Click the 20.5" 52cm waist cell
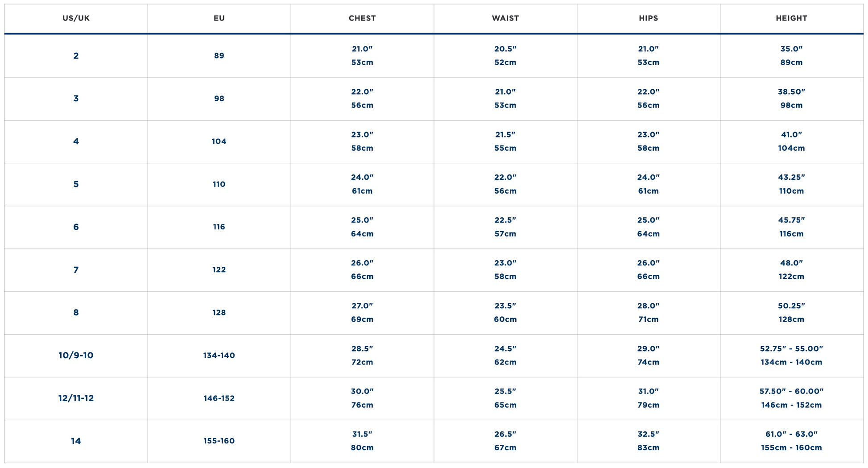Screen dimensions: 868x468 [x=505, y=56]
